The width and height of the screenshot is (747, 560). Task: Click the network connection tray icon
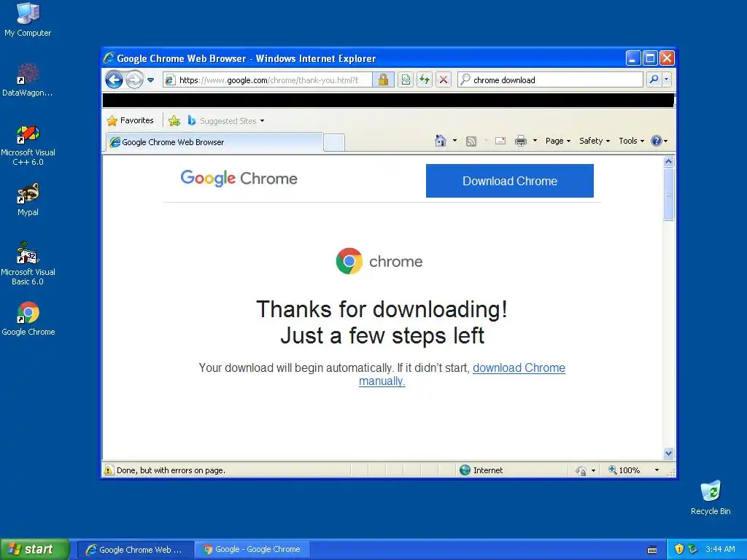pyautogui.click(x=693, y=549)
